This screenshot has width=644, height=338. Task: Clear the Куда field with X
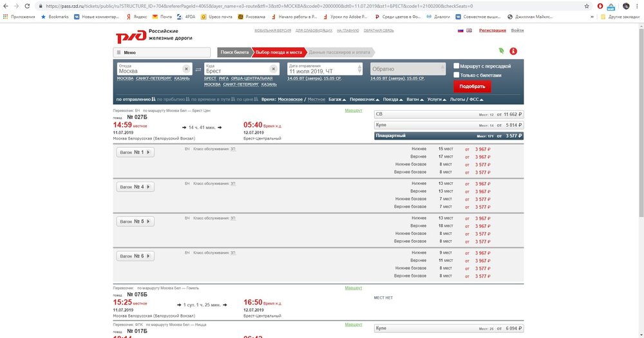click(273, 69)
